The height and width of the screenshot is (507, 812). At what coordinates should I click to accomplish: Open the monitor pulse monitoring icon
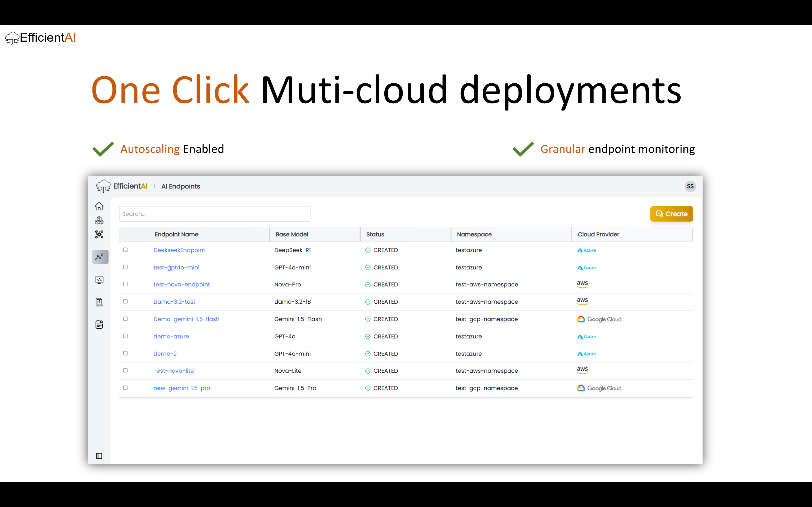click(x=99, y=280)
